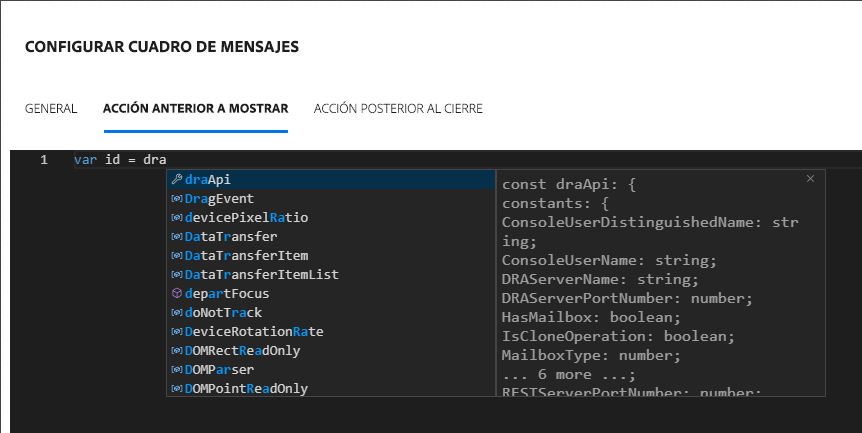The height and width of the screenshot is (433, 862).
Task: Select the DOMRectReadOnly completion entry
Action: [242, 351]
